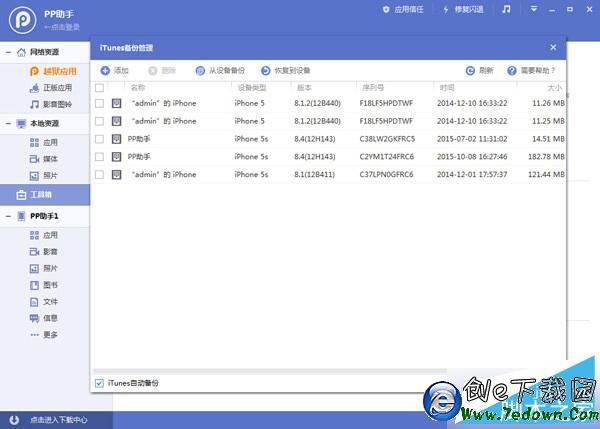Sort by the 设备类型 column header
This screenshot has height=429, width=600.
[x=252, y=88]
